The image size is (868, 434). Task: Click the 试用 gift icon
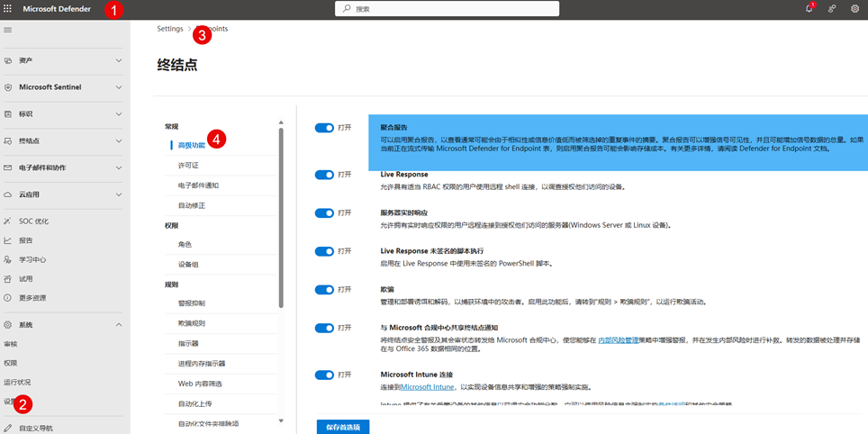[8, 278]
